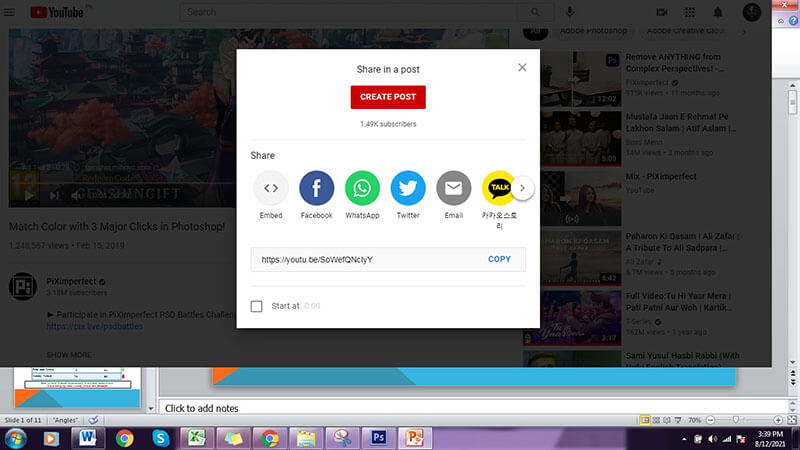Open the create video camera icon
Image resolution: width=800 pixels, height=450 pixels.
pyautogui.click(x=662, y=12)
